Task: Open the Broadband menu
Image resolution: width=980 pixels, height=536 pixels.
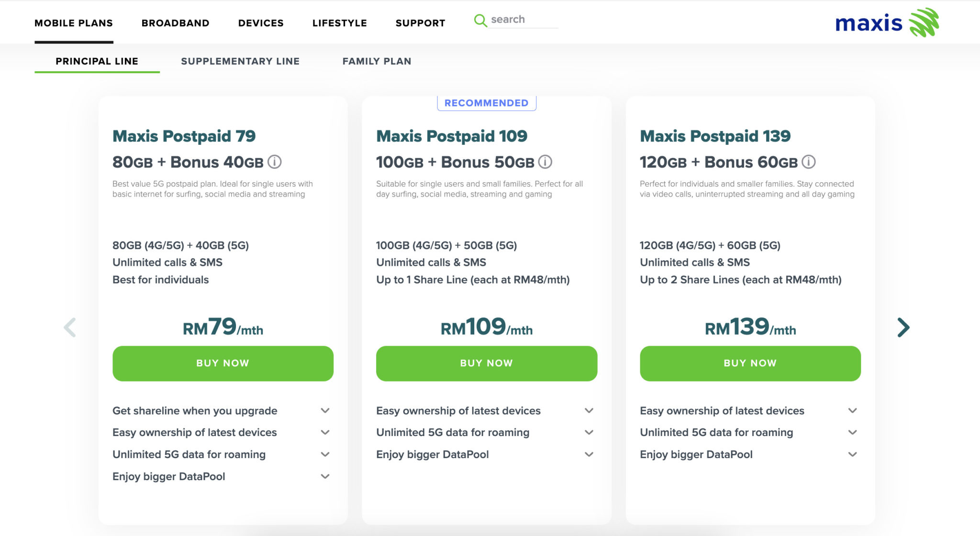Action: tap(175, 23)
